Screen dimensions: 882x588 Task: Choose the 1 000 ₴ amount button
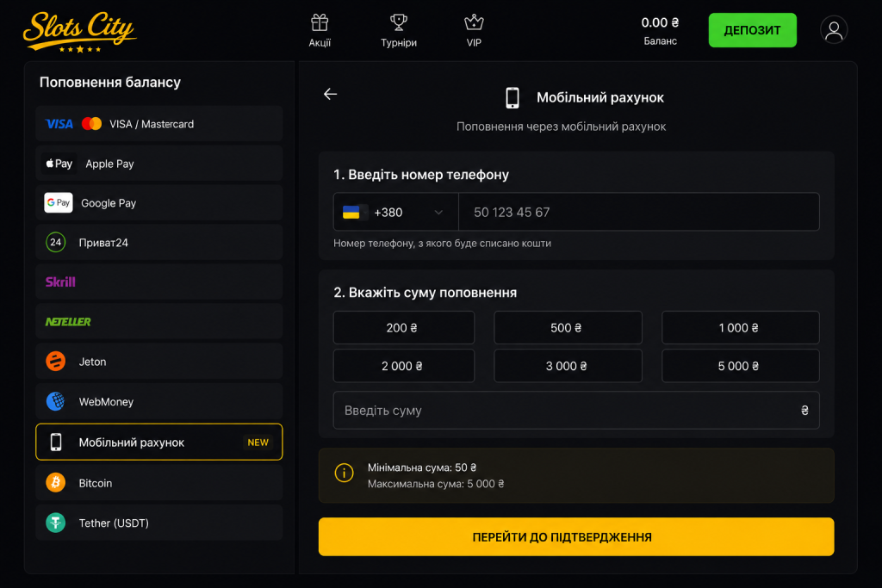(x=740, y=328)
